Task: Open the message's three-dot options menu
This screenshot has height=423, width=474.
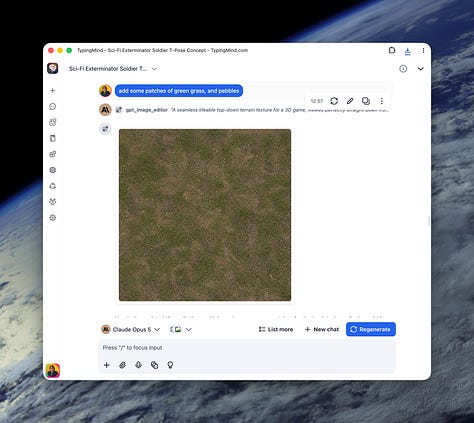Action: tap(382, 101)
